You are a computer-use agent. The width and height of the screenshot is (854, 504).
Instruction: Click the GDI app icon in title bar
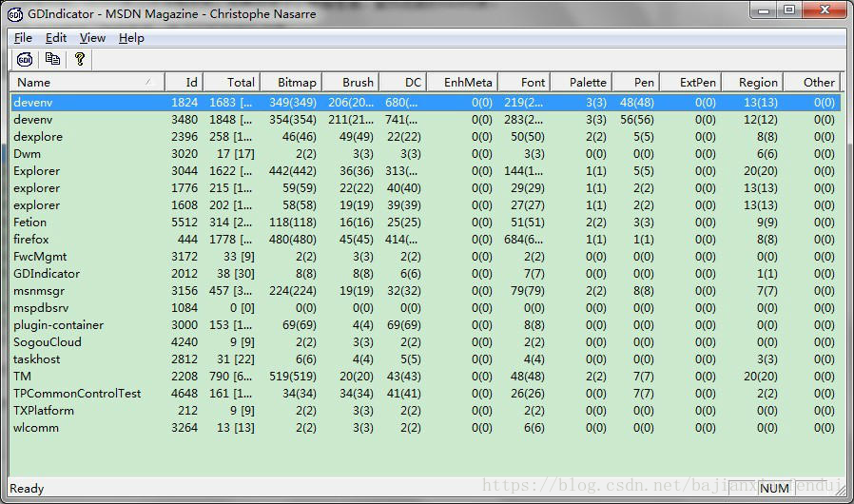click(15, 14)
